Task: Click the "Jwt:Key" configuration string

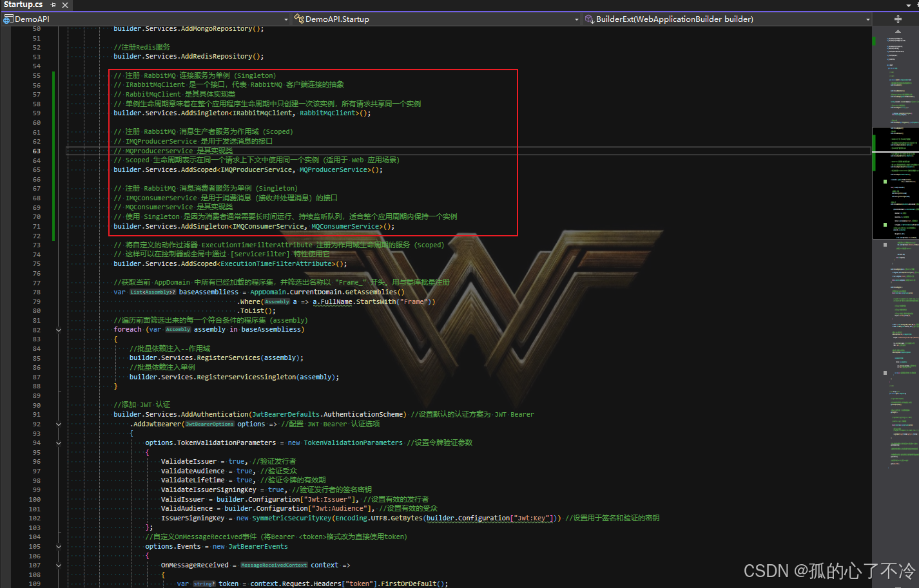Action: (x=533, y=518)
